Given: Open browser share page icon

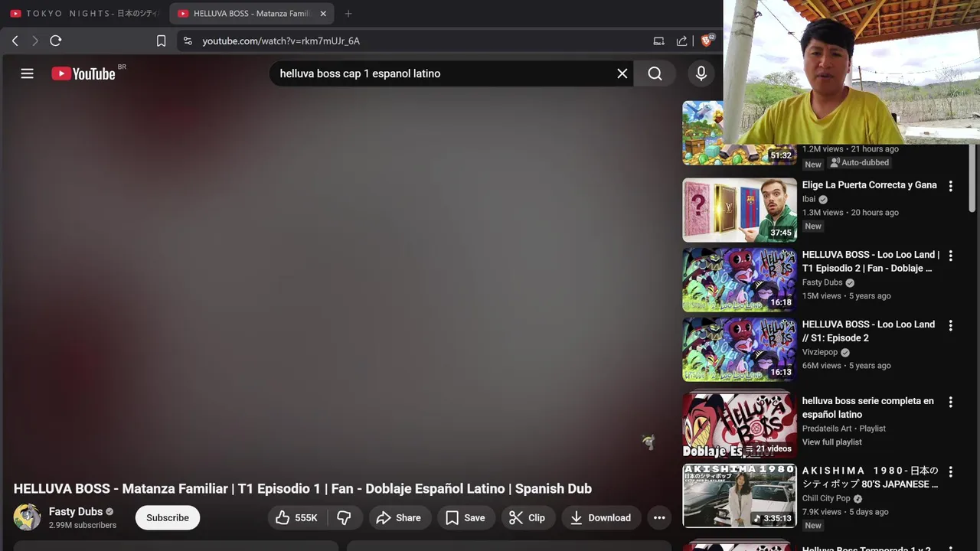Looking at the screenshot, I should tap(681, 41).
